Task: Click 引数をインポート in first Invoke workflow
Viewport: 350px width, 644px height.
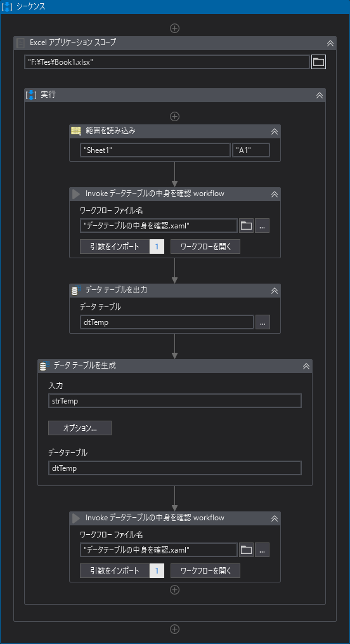Action: coord(115,247)
